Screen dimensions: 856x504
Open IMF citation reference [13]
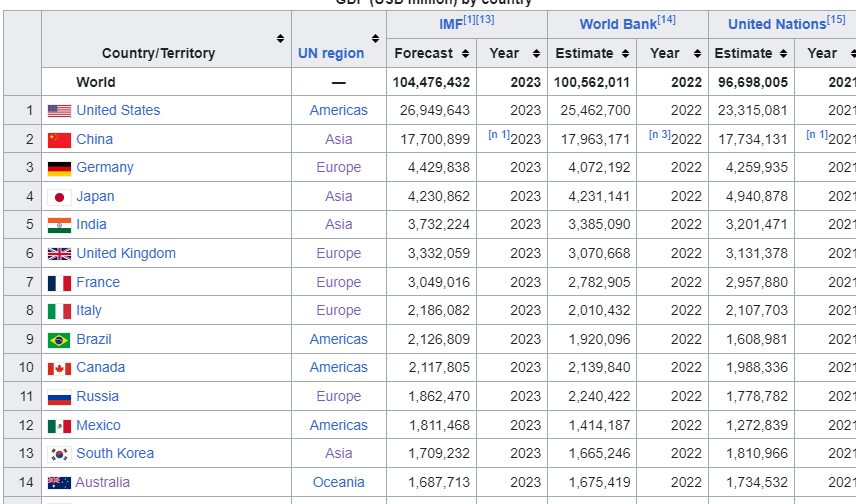coord(484,20)
